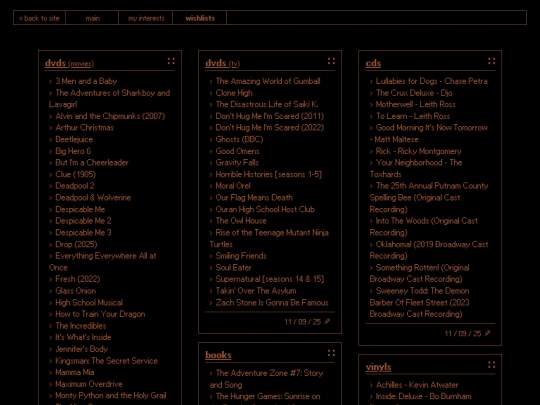
Task: Open the books heading link
Action: tap(218, 355)
